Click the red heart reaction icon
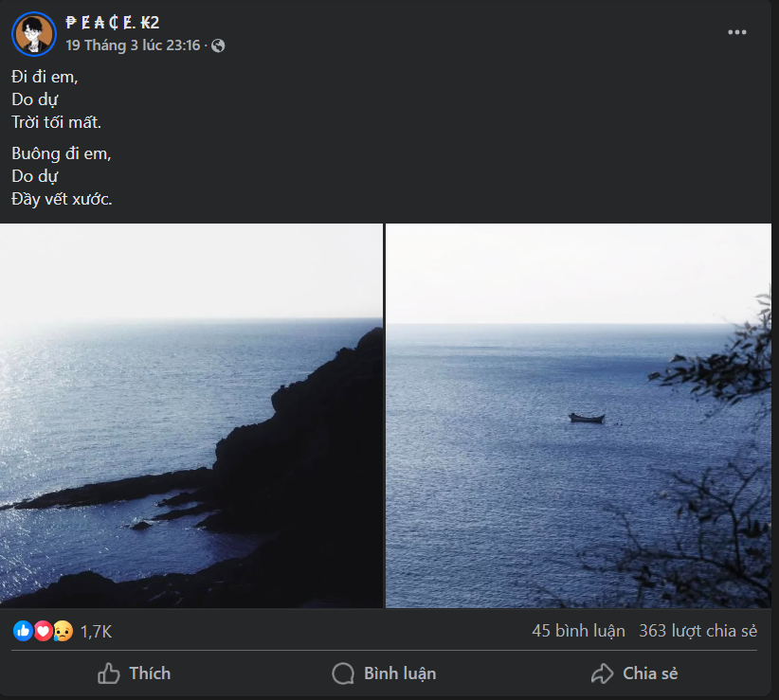This screenshot has width=779, height=700. 43,631
